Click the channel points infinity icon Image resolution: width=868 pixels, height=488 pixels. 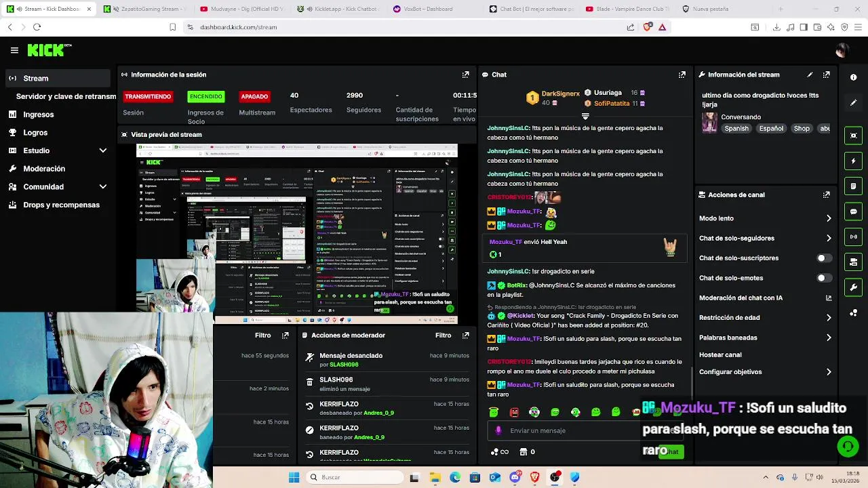tap(499, 451)
